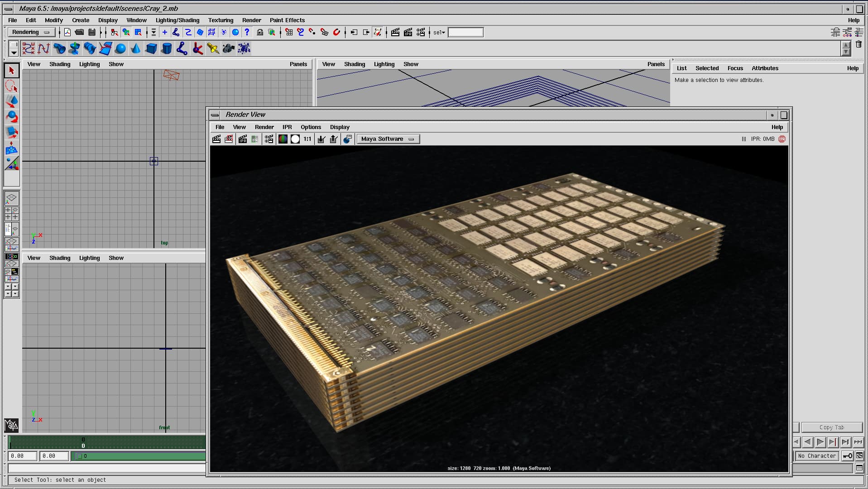
Task: Select the polygon cube shelf icon
Action: (x=151, y=48)
